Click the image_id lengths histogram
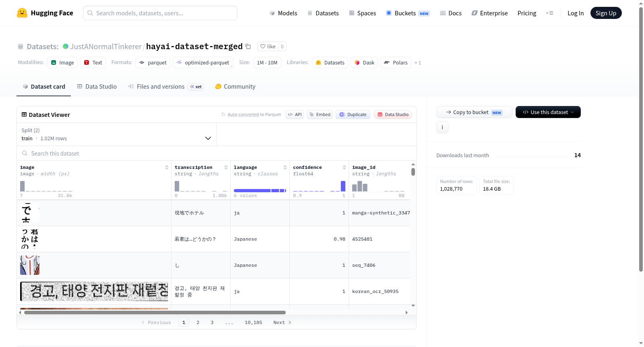Image resolution: width=644 pixels, height=347 pixels. coord(378,186)
